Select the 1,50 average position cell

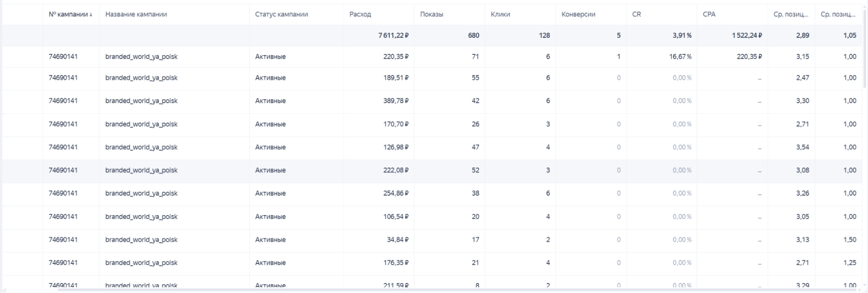tap(849, 240)
